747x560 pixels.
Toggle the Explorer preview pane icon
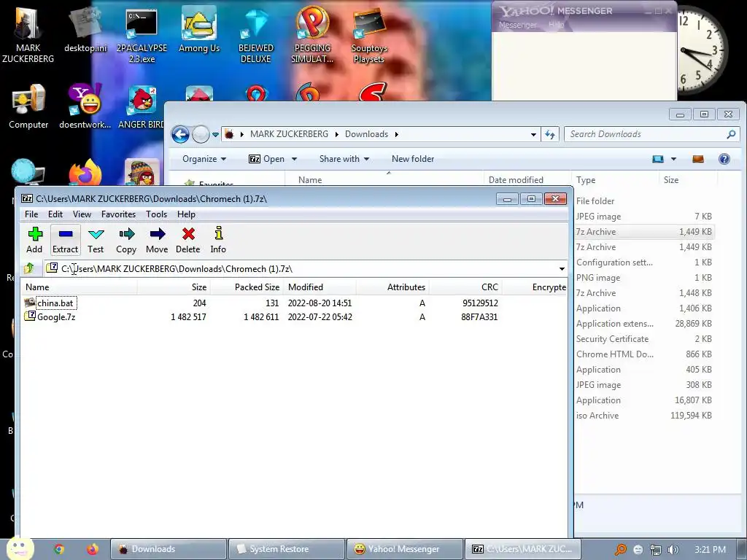point(698,159)
